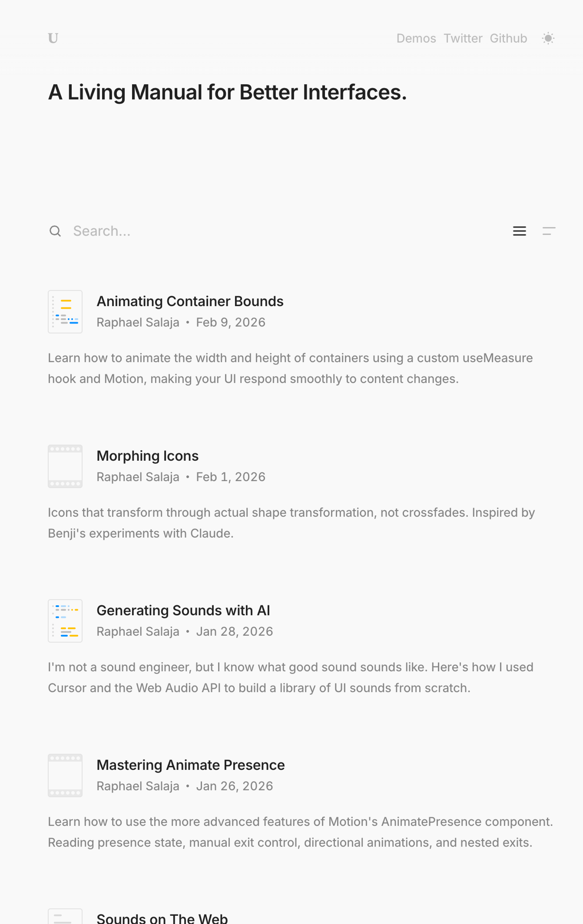The image size is (583, 924).
Task: Click the U logo in header
Action: tap(53, 38)
